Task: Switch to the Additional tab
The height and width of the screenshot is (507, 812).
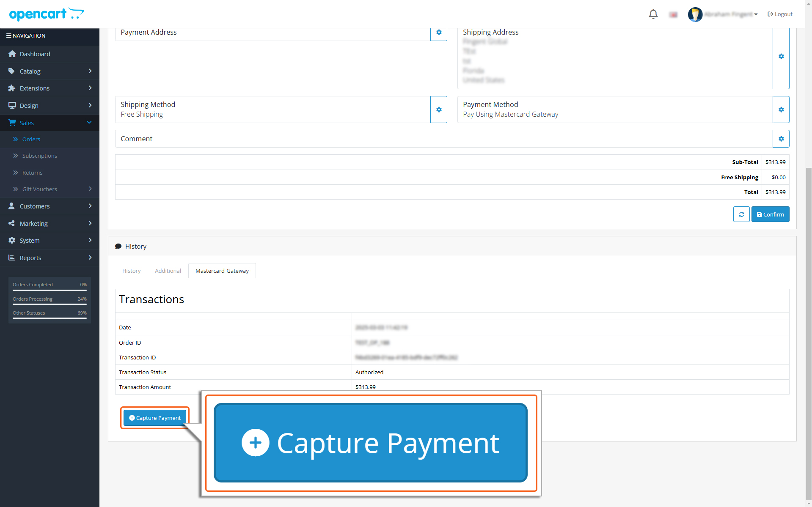Action: (x=168, y=271)
